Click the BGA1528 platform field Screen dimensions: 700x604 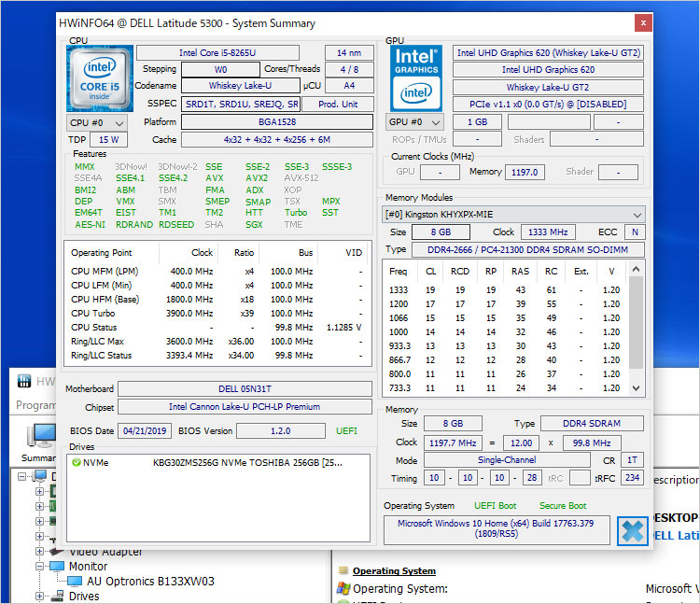277,122
